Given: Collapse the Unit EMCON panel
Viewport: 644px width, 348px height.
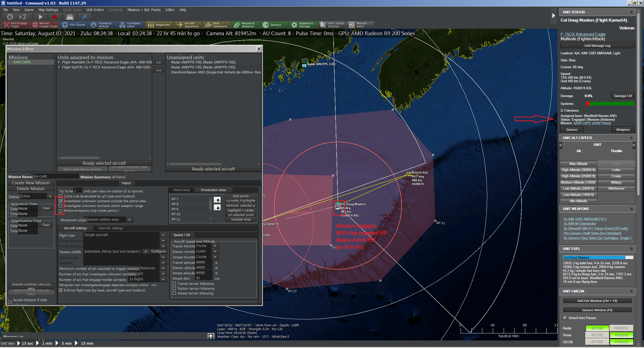Looking at the screenshot, I should pos(631,291).
